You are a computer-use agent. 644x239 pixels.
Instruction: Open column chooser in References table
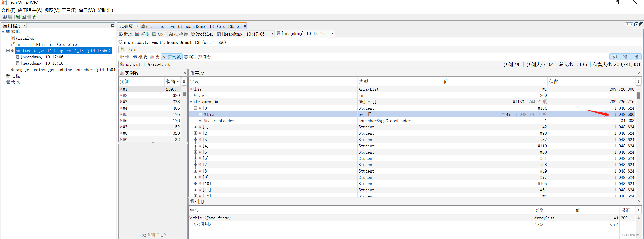click(x=638, y=210)
